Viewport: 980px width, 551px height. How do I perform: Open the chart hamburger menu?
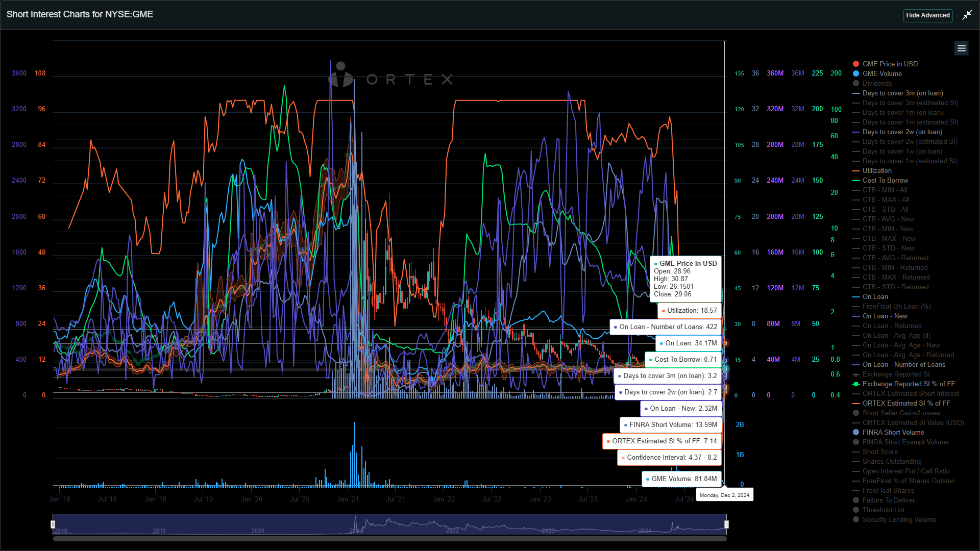tap(961, 48)
